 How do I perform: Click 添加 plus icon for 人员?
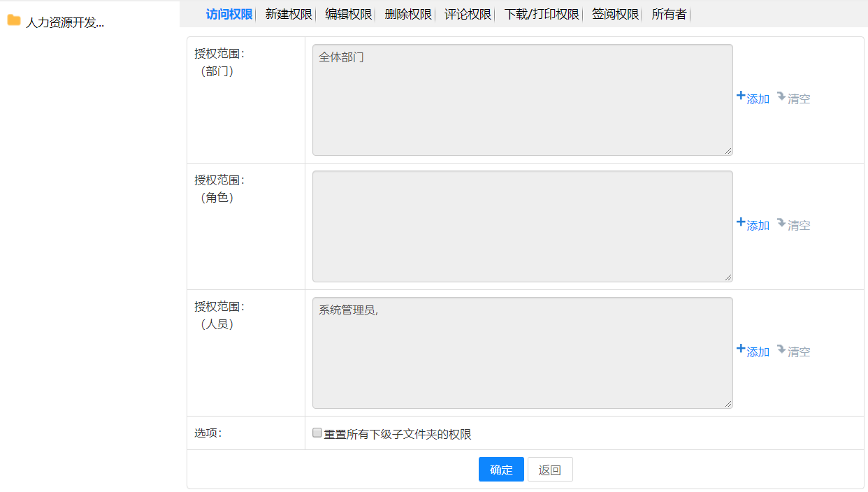coord(741,349)
